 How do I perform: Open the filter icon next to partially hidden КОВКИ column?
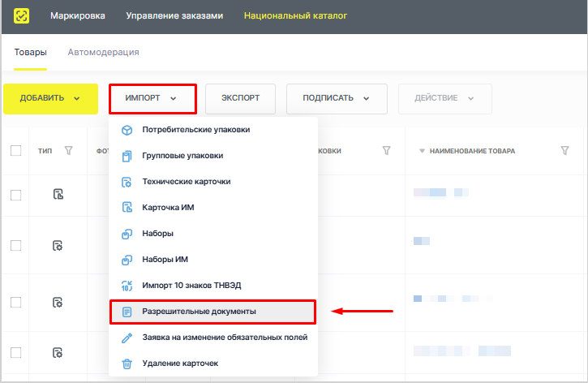386,151
